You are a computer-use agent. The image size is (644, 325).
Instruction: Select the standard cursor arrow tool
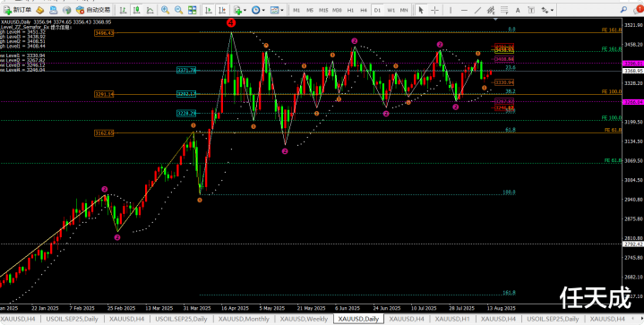[x=421, y=10]
